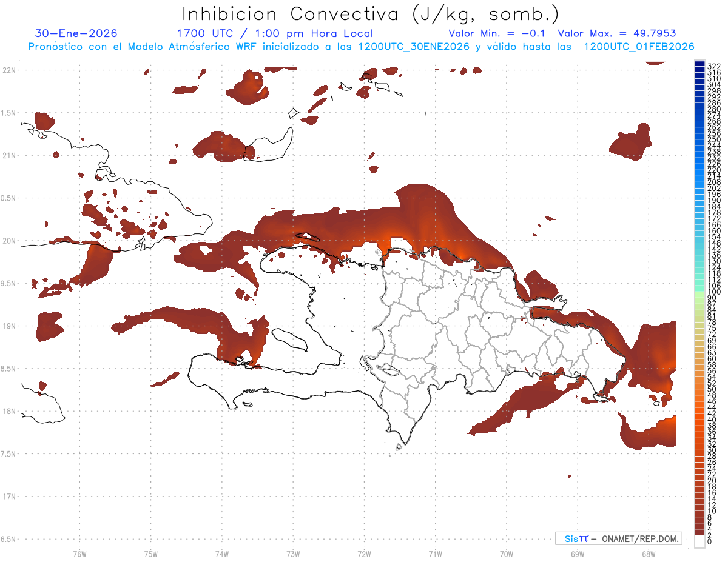Pick the white swatch beside 0
The image size is (728, 562).
click(x=699, y=543)
